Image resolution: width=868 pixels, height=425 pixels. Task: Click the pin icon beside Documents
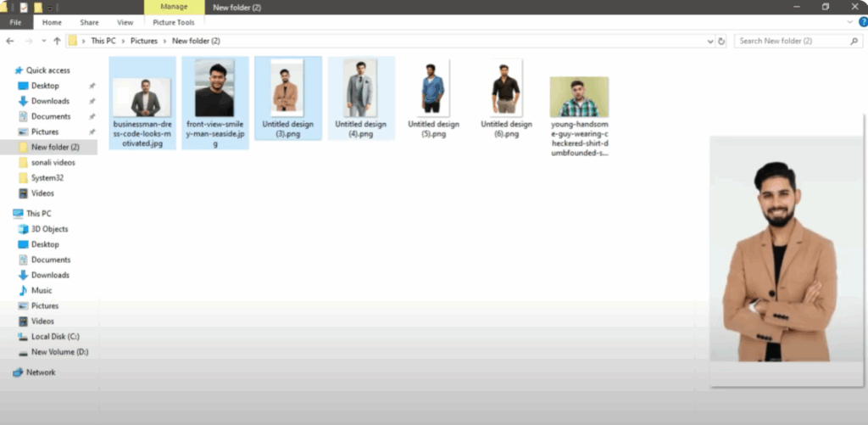pyautogui.click(x=92, y=116)
